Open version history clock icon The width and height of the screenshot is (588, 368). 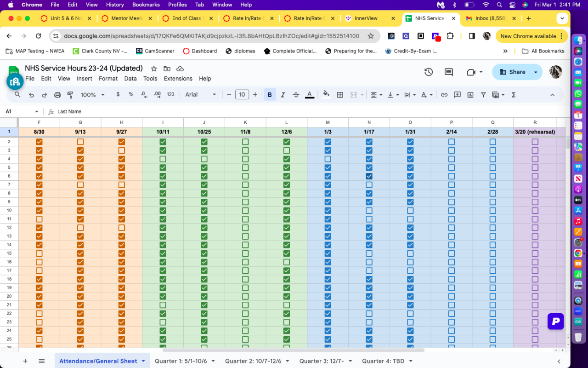(x=428, y=72)
